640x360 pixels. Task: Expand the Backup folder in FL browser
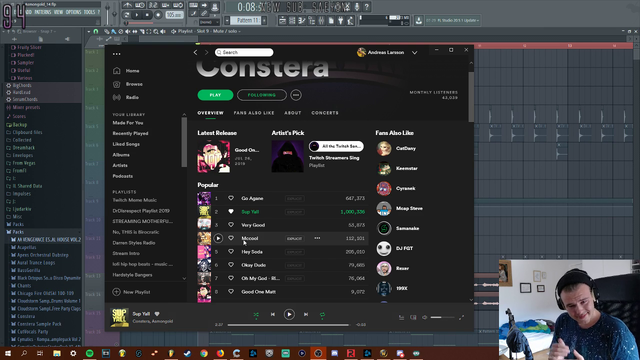pyautogui.click(x=20, y=124)
